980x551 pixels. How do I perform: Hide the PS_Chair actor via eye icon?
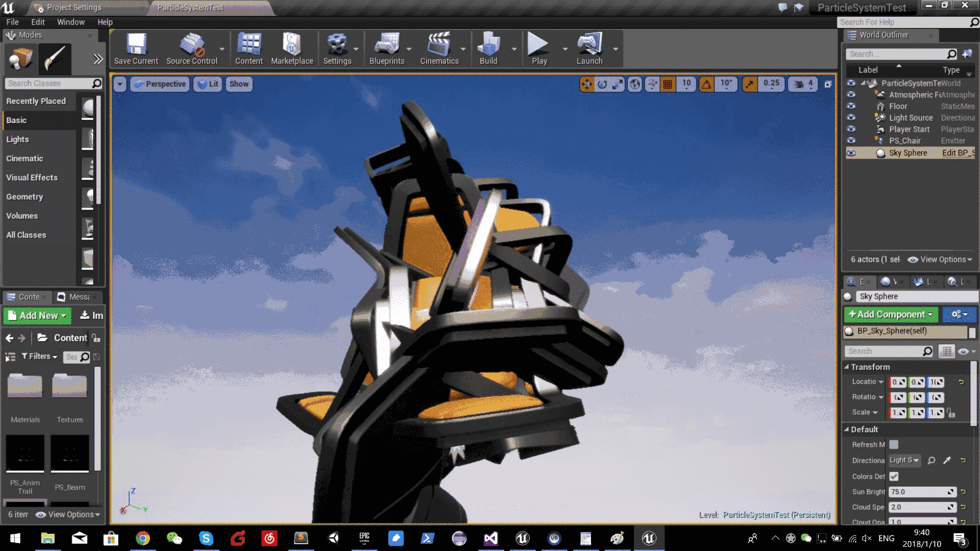click(x=851, y=141)
